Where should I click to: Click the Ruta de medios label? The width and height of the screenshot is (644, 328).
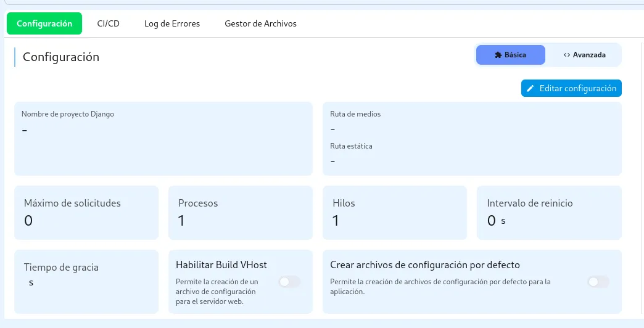pos(355,114)
